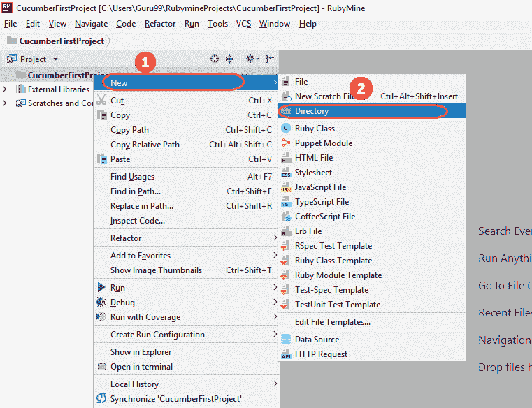Click the TypeScript File icon
This screenshot has height=408, width=532.
(286, 201)
